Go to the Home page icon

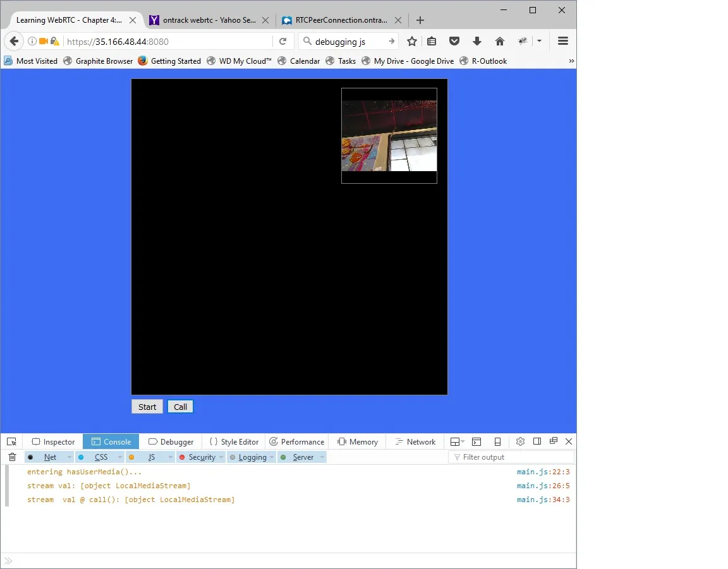[500, 41]
